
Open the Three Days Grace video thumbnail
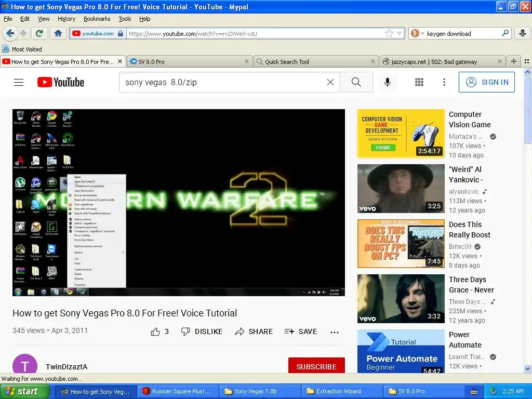pyautogui.click(x=401, y=299)
